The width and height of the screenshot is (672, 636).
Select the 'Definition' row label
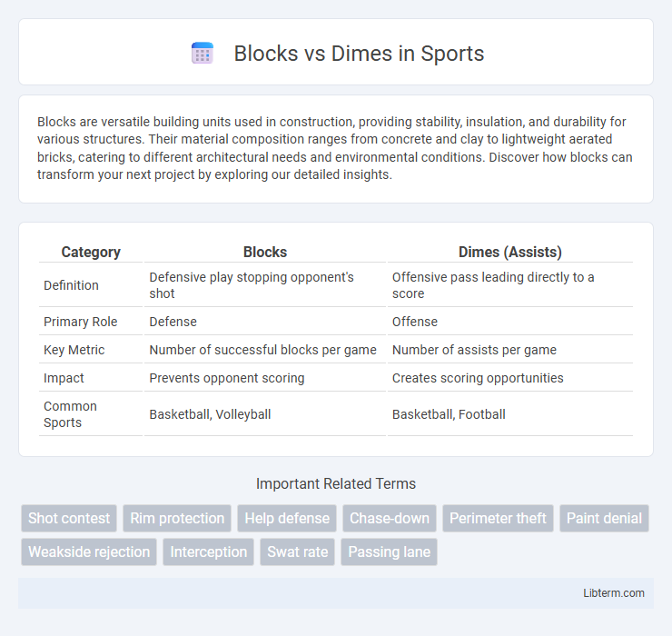(71, 285)
